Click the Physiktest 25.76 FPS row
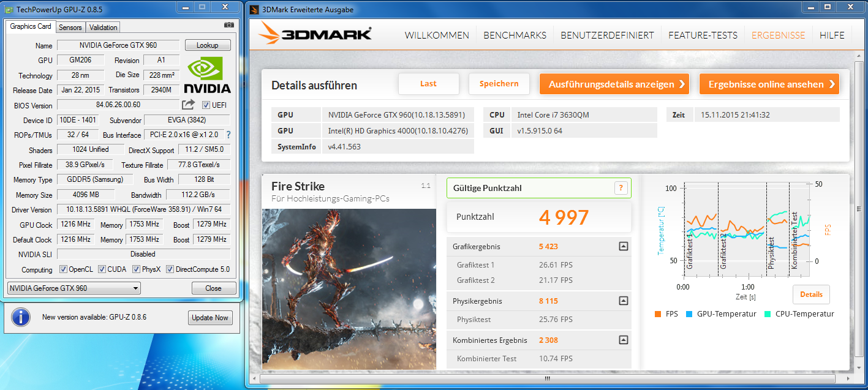Screen dimensions: 868x390 (x=538, y=320)
